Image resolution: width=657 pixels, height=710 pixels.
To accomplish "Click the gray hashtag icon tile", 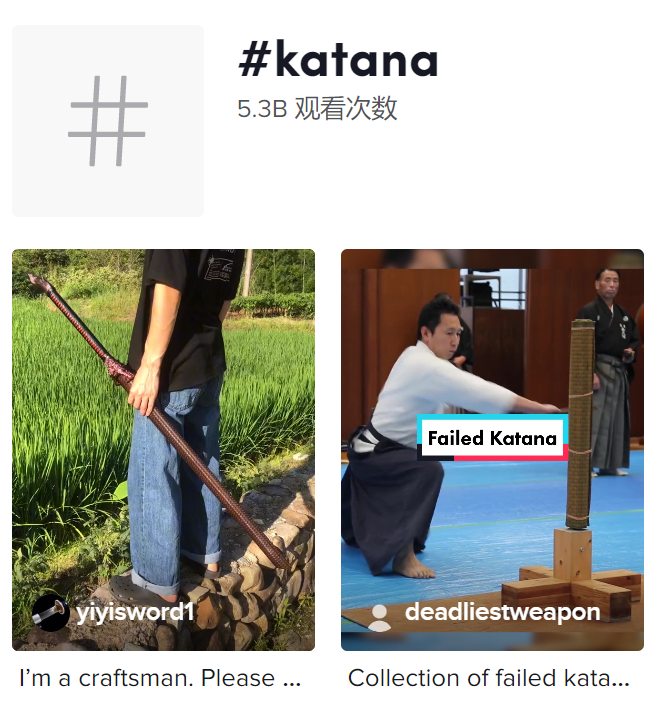I will point(108,121).
